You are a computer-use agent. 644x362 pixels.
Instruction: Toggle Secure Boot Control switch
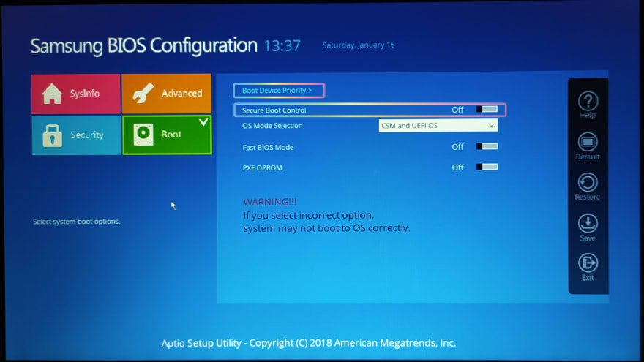point(487,109)
